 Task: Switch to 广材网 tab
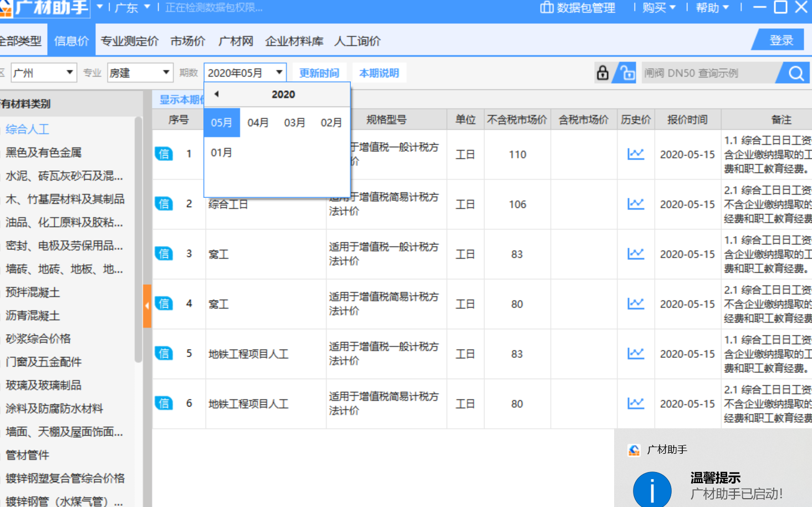coord(236,41)
